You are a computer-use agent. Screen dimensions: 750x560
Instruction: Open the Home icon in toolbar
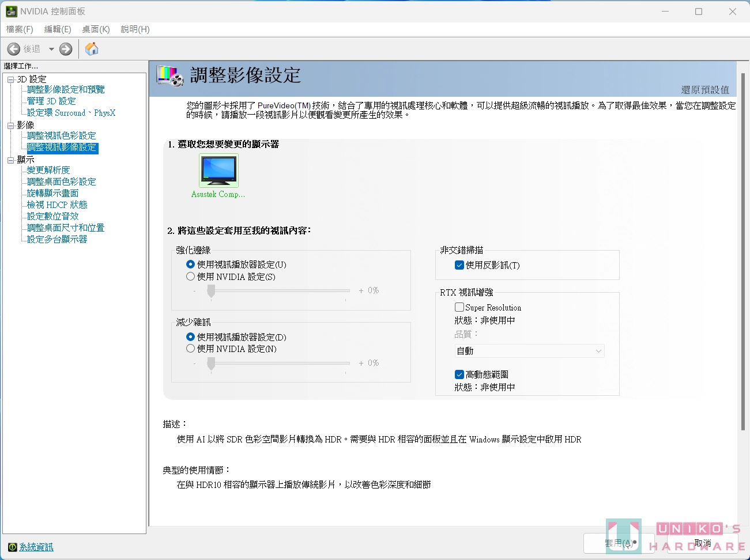92,49
